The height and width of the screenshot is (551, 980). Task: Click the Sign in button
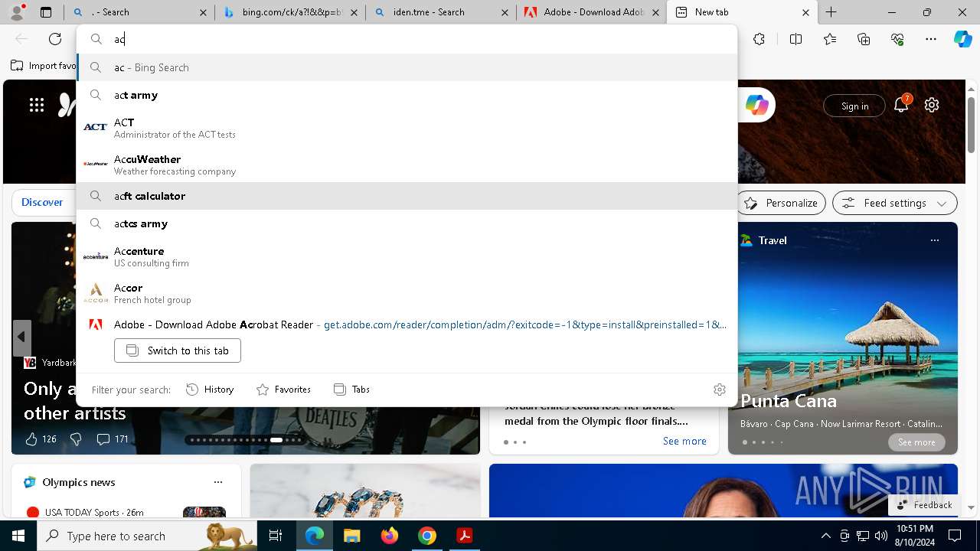tap(854, 106)
